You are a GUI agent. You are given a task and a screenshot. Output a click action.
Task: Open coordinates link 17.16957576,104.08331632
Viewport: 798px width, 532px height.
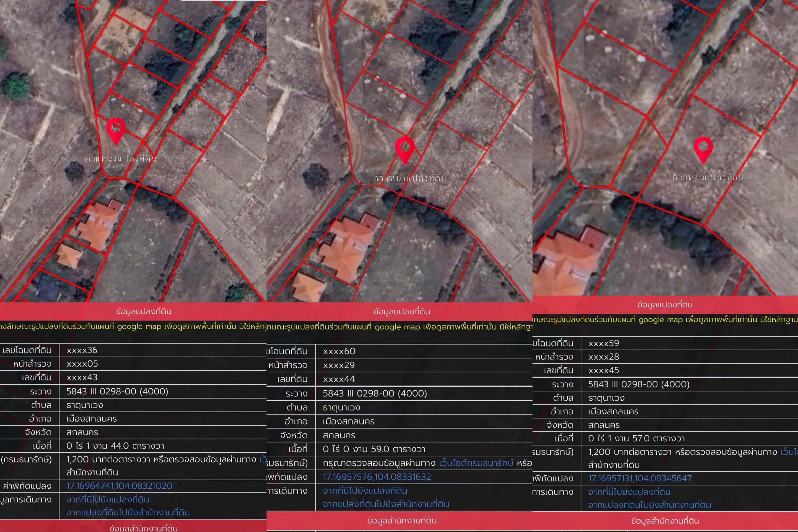pos(377,477)
